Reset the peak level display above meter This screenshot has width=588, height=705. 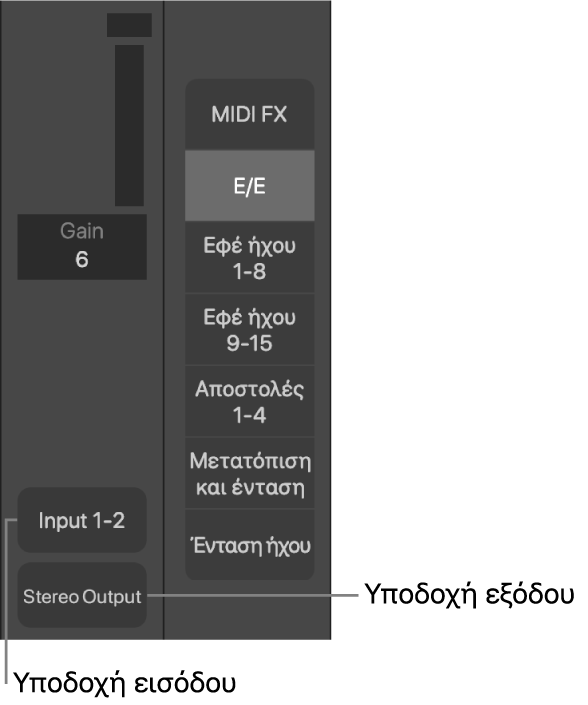(129, 25)
